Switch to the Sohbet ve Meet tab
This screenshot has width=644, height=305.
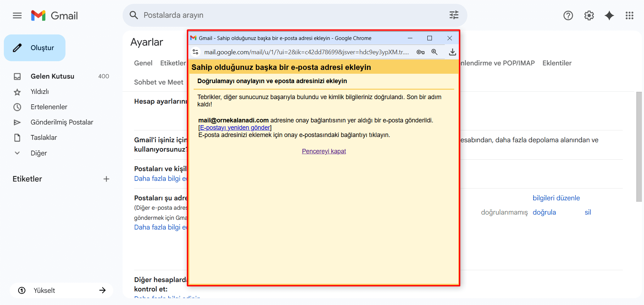point(158,82)
